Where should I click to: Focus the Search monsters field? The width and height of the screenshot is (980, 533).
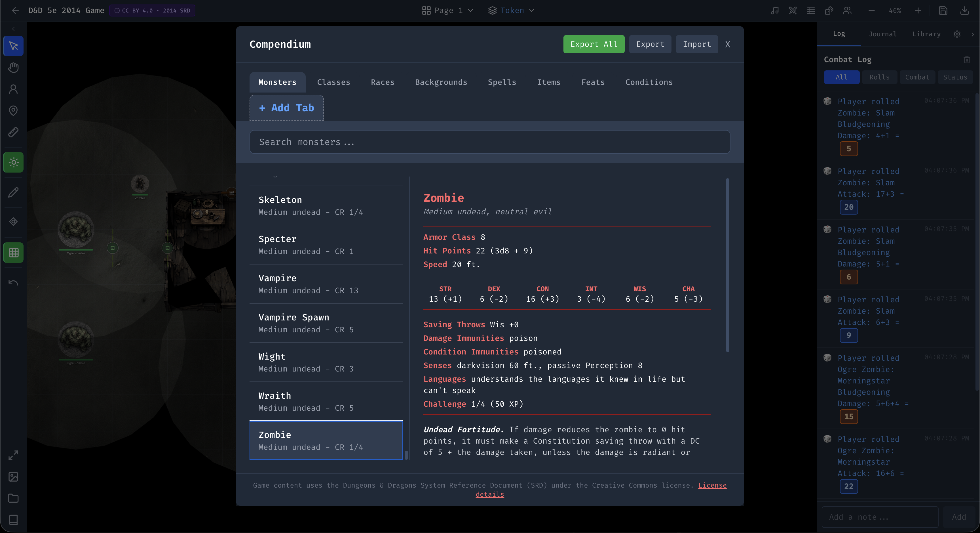tap(490, 142)
